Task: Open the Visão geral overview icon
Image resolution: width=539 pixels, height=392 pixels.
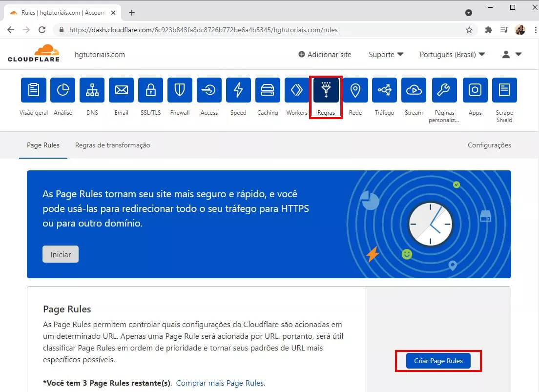Action: [x=33, y=90]
